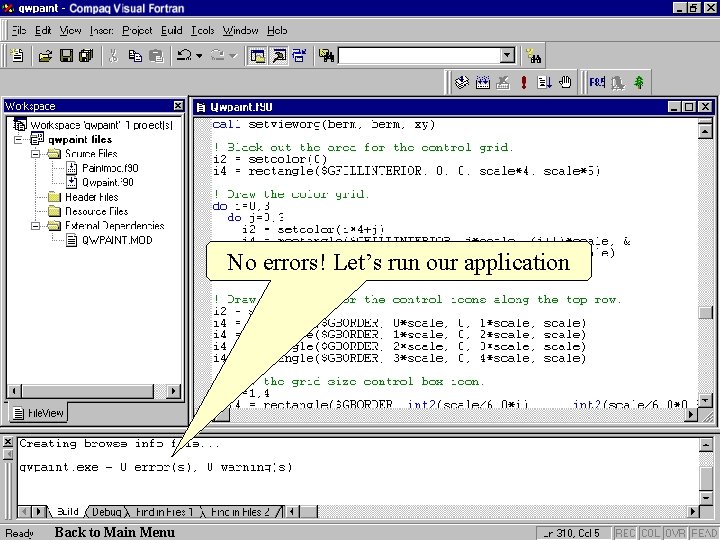Open the Find combo box dropdown
This screenshot has height=540, width=720.
pyautogui.click(x=507, y=56)
